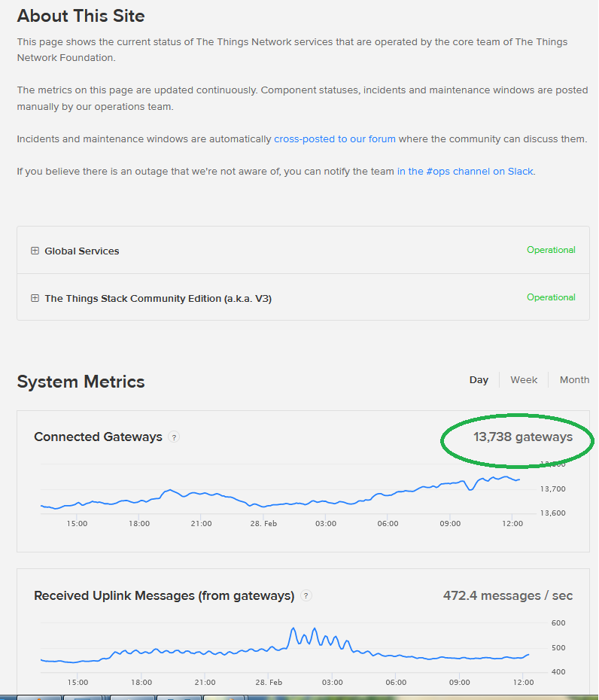Click the 600 axis label on uplink chart

[x=558, y=622]
